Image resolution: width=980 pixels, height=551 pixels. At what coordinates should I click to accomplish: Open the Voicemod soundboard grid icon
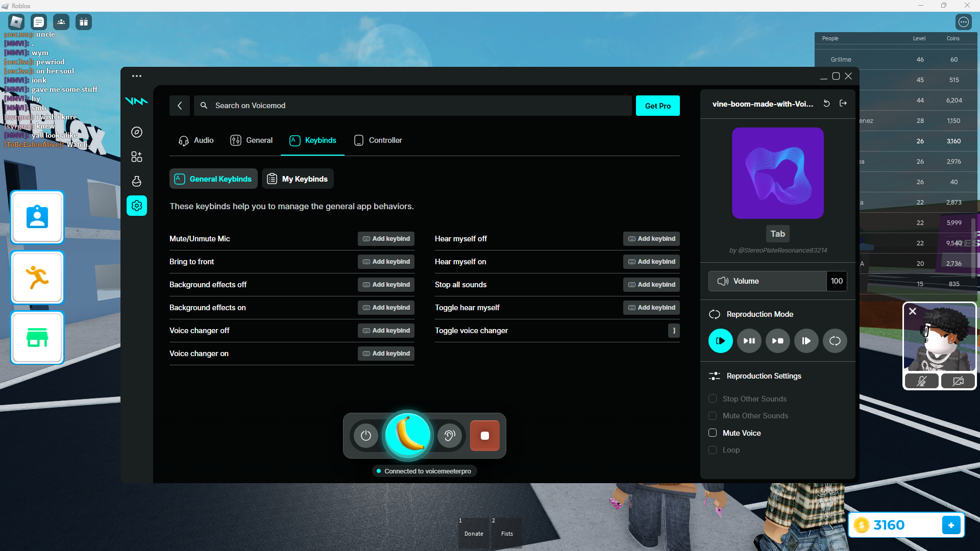(137, 157)
